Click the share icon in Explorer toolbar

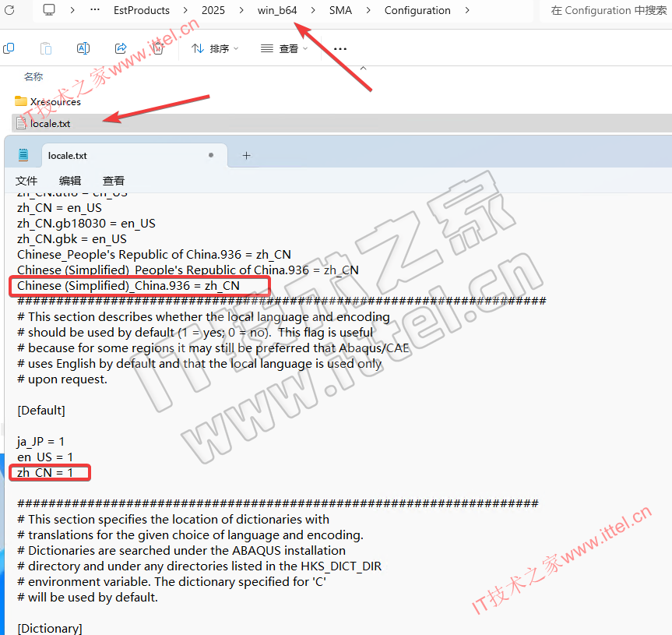121,48
